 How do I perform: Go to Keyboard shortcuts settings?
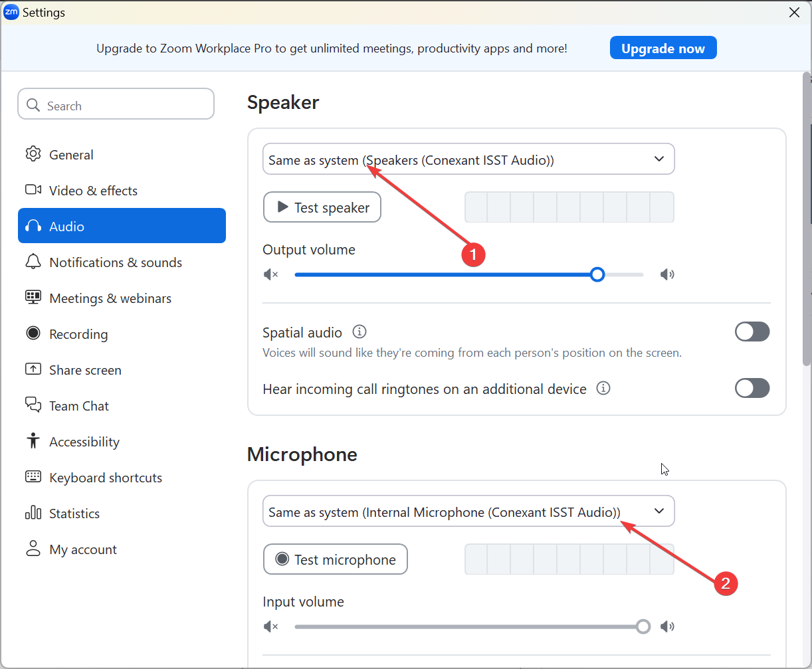click(x=105, y=478)
